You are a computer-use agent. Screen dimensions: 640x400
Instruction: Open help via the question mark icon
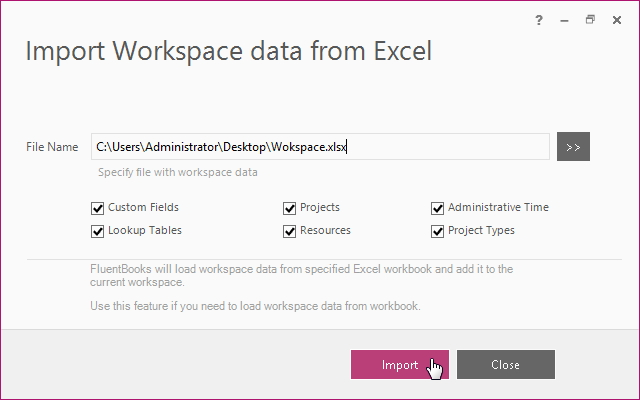point(539,20)
